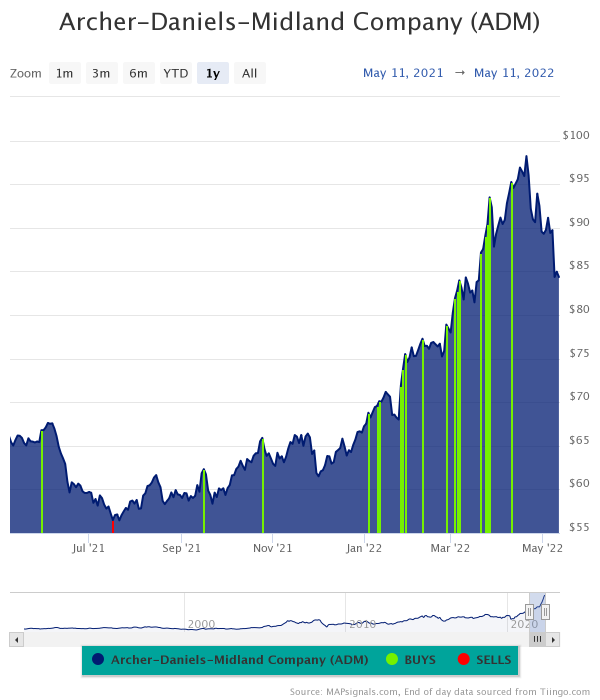The height and width of the screenshot is (700, 600).
Task: Select the 1m zoom range
Action: pos(64,73)
